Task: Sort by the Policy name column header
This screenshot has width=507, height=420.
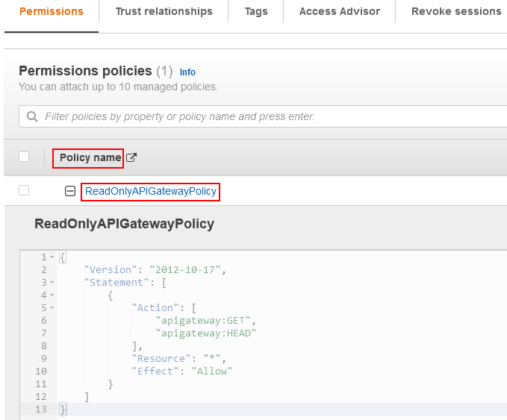Action: pos(90,157)
